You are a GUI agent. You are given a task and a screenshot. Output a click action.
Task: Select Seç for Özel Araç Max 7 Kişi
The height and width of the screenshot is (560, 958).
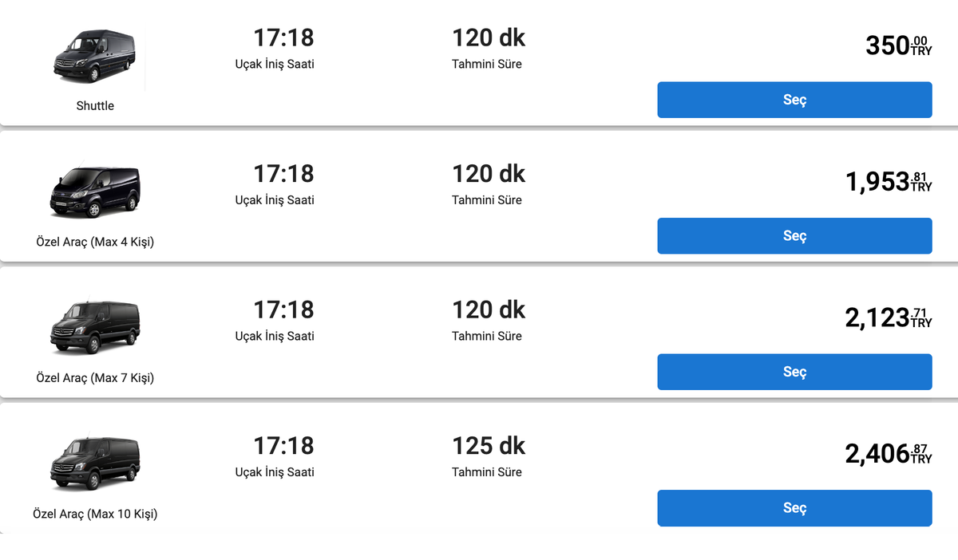click(x=794, y=372)
